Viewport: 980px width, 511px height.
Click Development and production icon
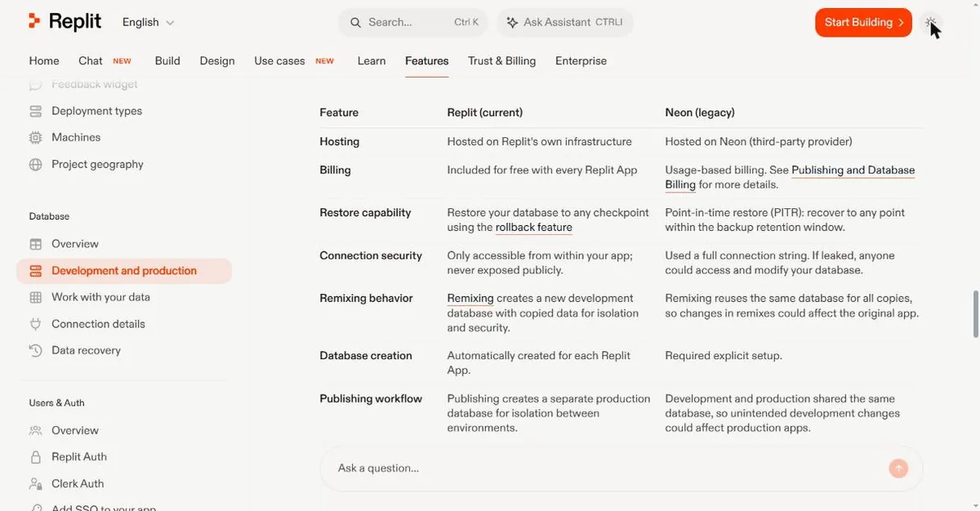point(35,271)
